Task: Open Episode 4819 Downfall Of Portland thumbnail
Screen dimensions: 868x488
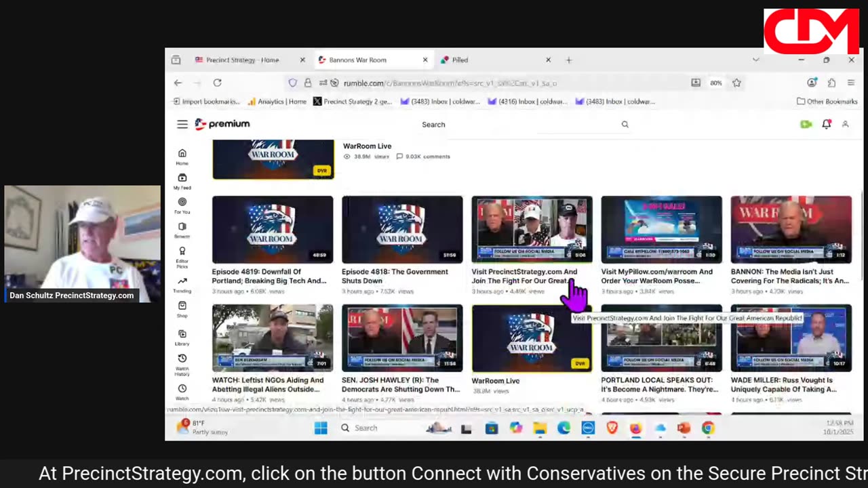Action: [x=273, y=229]
